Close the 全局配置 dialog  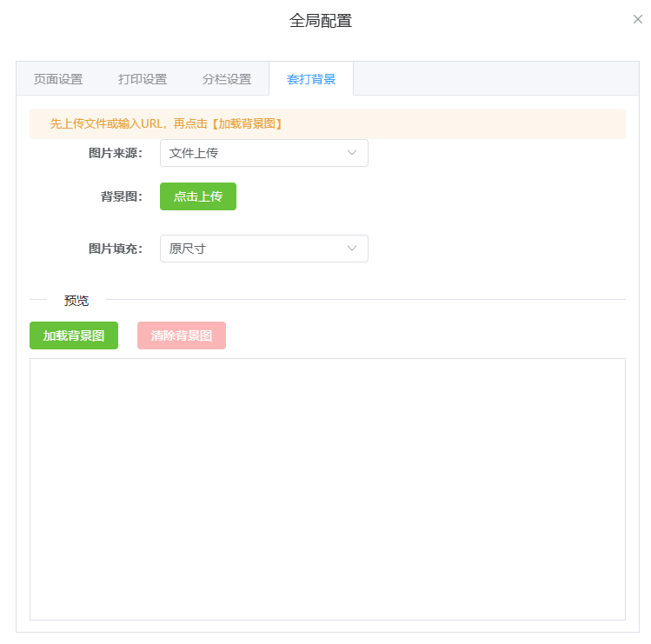point(637,19)
